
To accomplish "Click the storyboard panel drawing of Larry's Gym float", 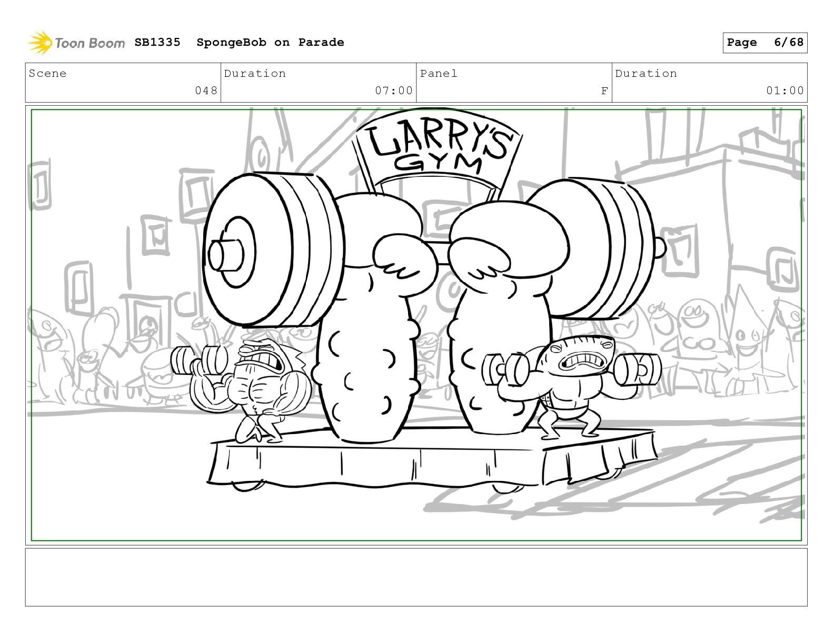I will coord(416,325).
